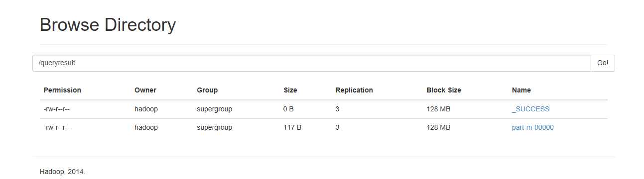
Task: Click the Replication column header
Action: click(x=354, y=90)
